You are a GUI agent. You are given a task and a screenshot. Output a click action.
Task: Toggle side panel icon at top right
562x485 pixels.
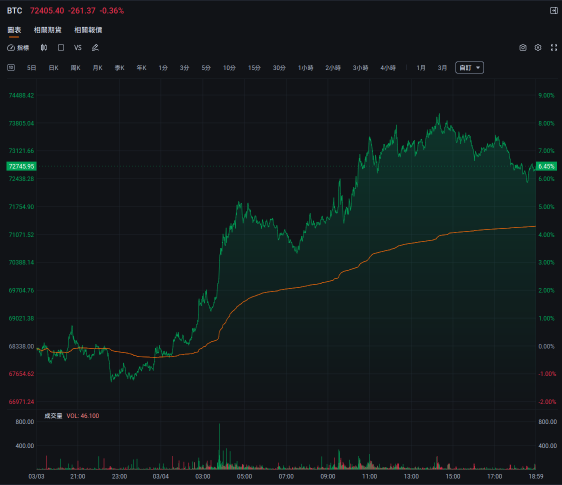pos(554,11)
